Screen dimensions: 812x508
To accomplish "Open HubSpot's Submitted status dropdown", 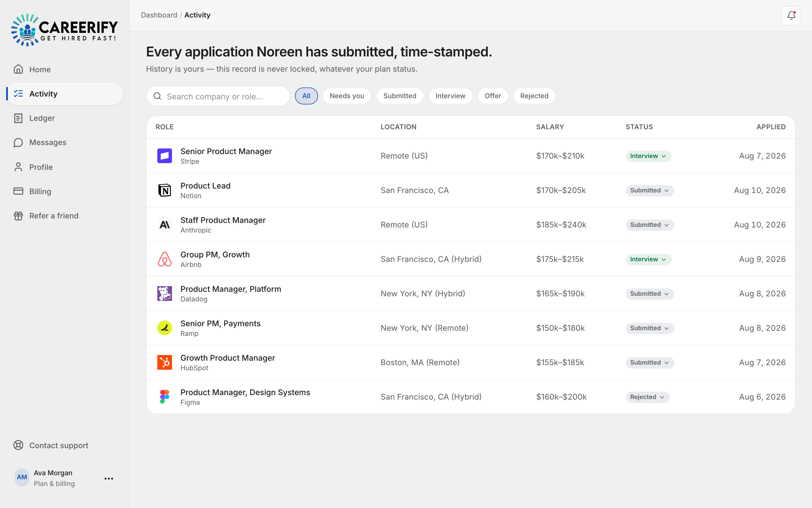I will (x=650, y=363).
